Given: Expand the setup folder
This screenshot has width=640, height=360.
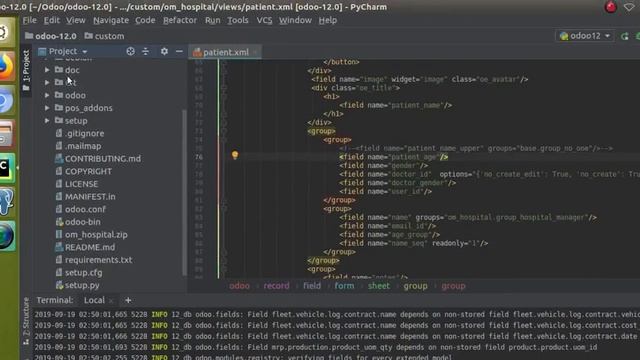Looking at the screenshot, I should tap(47, 120).
